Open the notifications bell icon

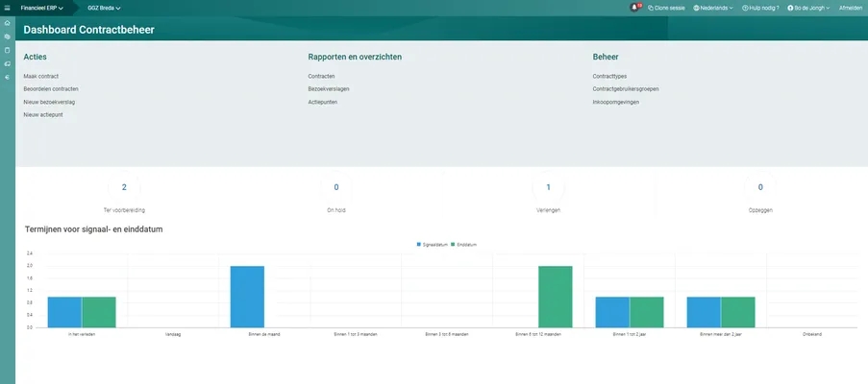tap(633, 8)
